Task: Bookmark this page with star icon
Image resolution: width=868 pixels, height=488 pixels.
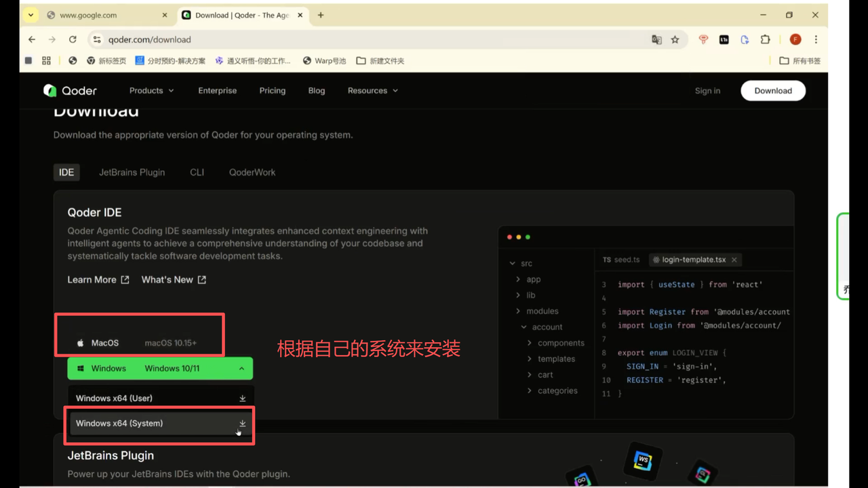Action: 675,40
